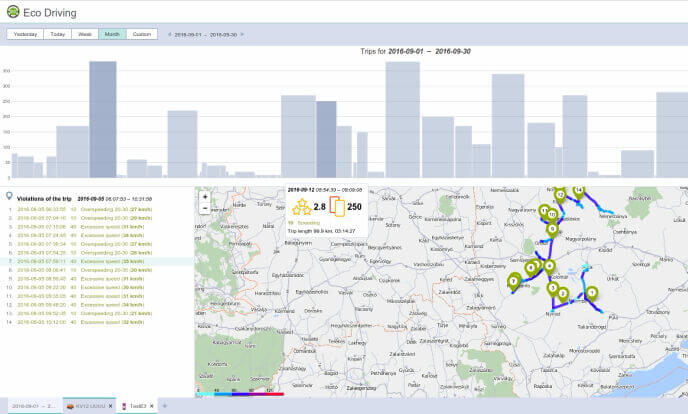Show trips for Today
Viewport: 688px width, 414px height.
pos(57,34)
